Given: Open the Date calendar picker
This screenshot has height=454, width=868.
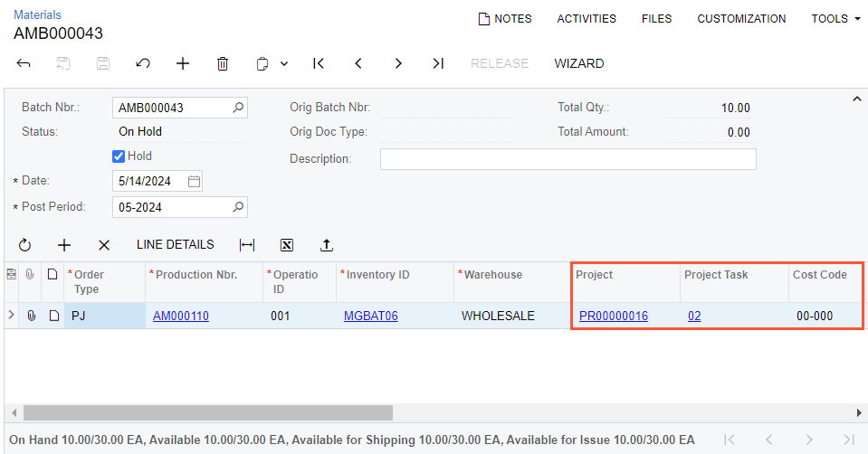Looking at the screenshot, I should point(194,182).
